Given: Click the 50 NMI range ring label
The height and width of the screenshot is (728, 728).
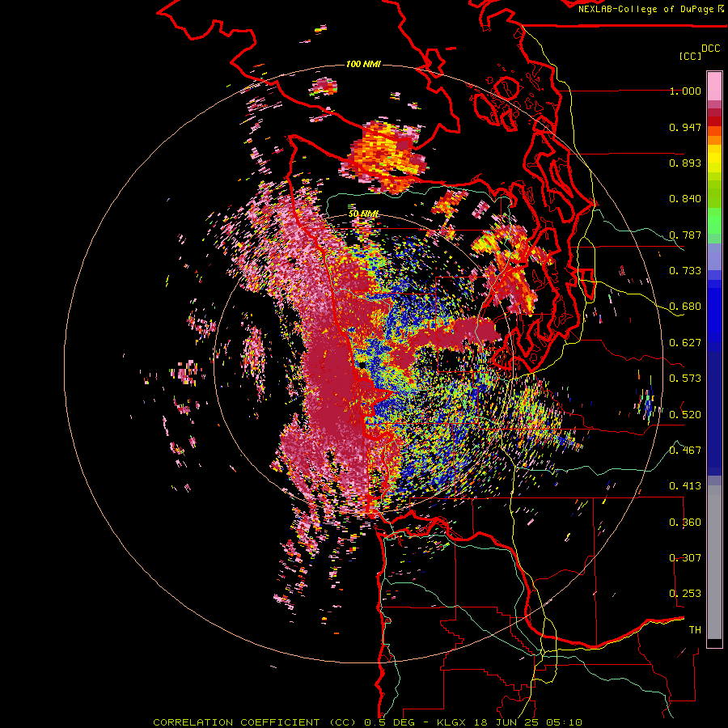Looking at the screenshot, I should [363, 214].
